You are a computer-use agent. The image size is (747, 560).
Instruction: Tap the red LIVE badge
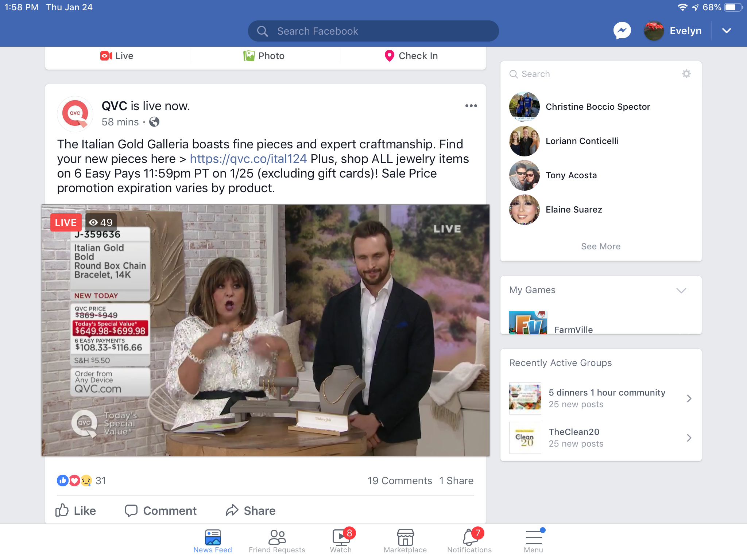pyautogui.click(x=66, y=222)
